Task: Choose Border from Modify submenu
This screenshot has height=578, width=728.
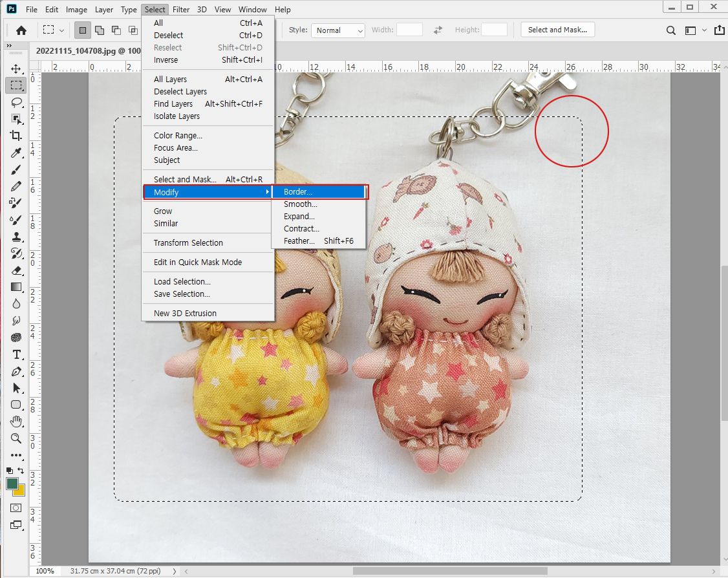Action: [319, 192]
